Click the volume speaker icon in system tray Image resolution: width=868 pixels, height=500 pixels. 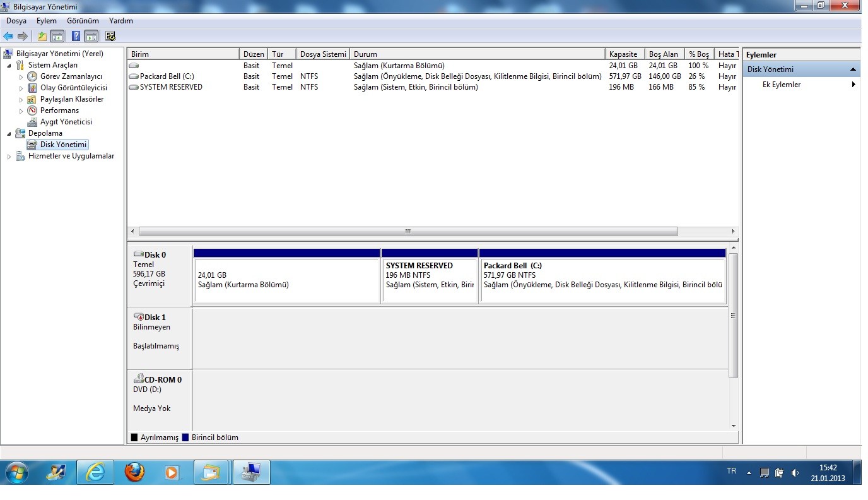pos(795,472)
